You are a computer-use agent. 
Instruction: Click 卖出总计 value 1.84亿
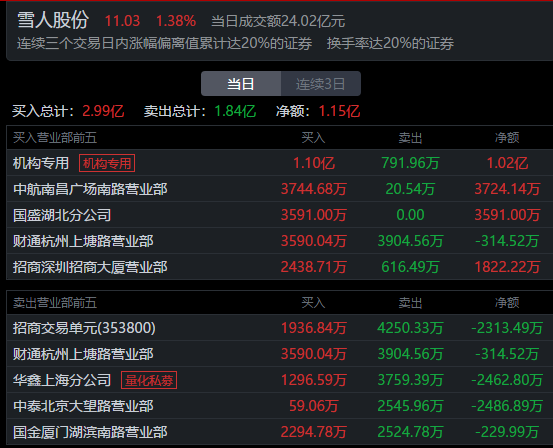coord(235,111)
